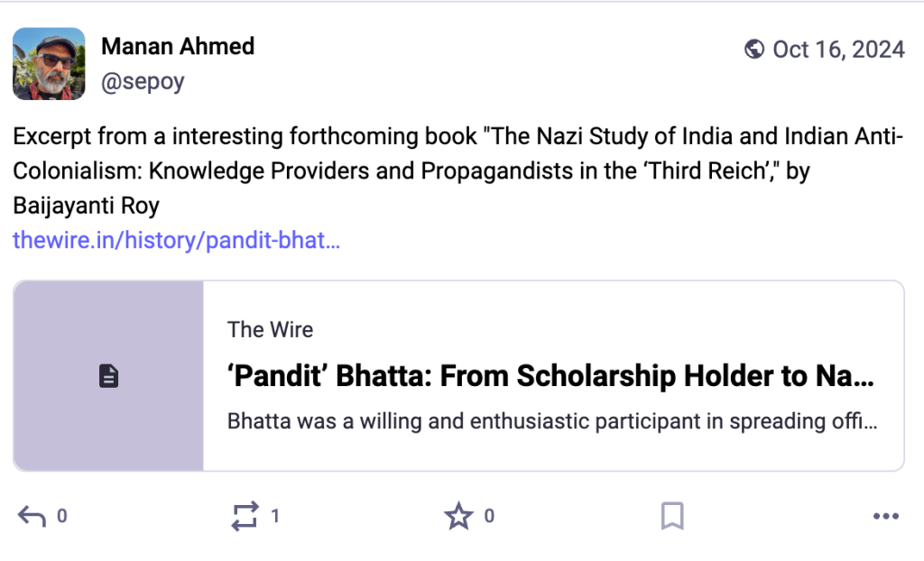Follow the thewire.in/history link

click(177, 241)
